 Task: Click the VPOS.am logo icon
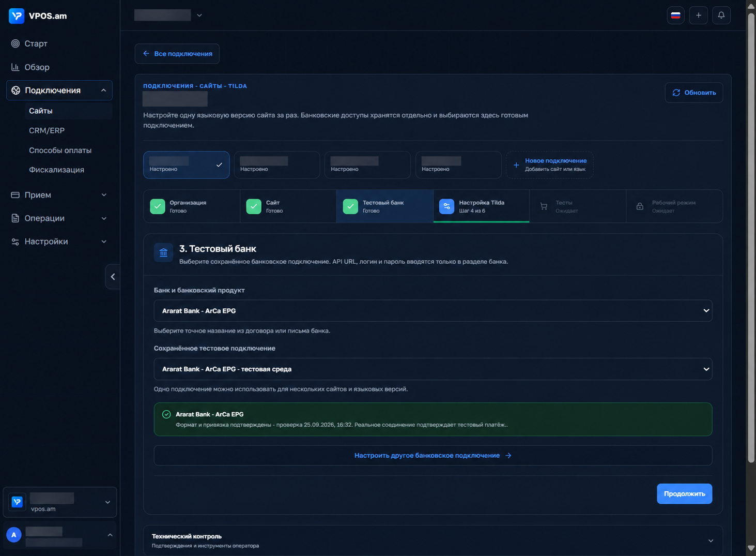coord(17,16)
